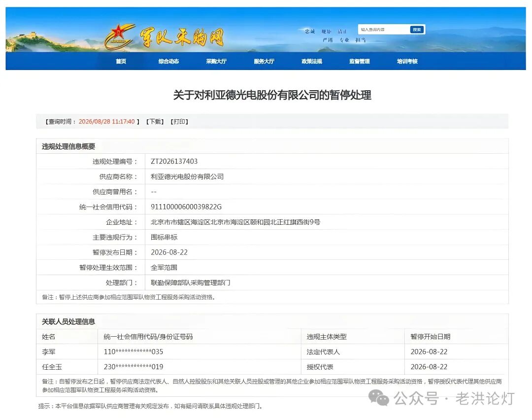Viewport: 532px width, 420px height.
Task: Click the blue 搜索 button
Action: [417, 30]
